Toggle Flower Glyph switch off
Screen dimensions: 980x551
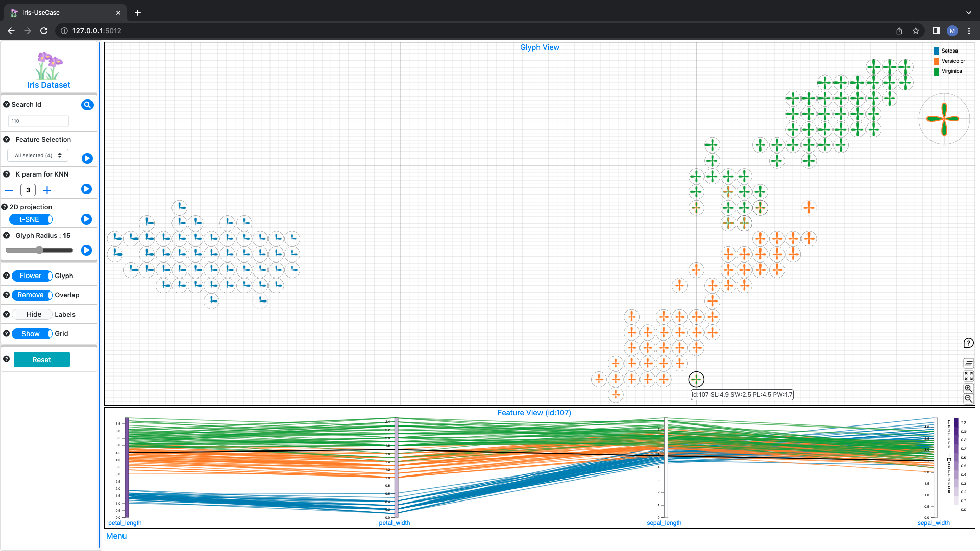[32, 275]
